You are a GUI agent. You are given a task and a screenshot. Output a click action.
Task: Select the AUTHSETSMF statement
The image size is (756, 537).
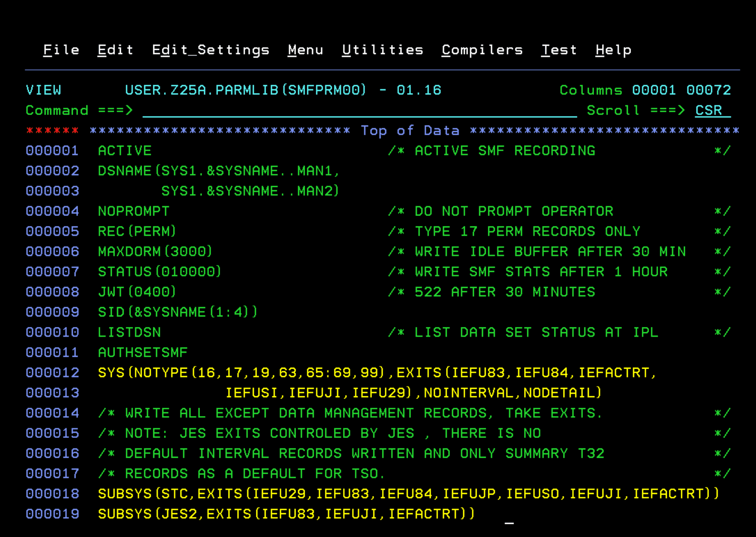tap(143, 352)
